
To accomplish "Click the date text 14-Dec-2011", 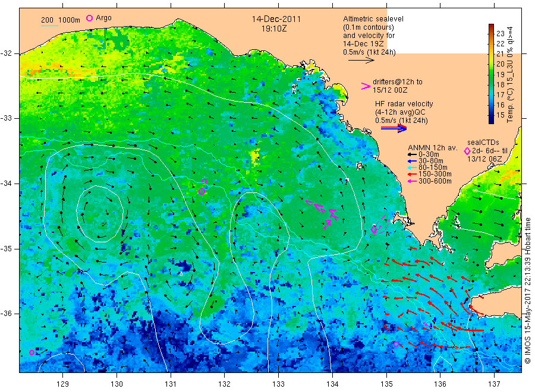I will coord(276,19).
